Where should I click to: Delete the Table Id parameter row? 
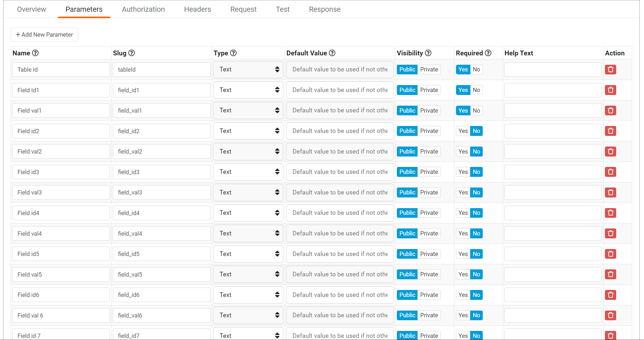611,69
